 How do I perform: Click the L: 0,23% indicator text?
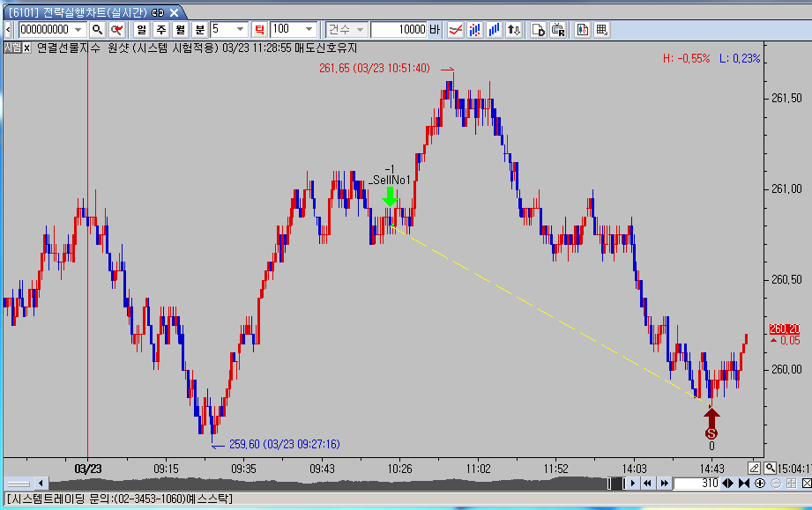point(740,58)
